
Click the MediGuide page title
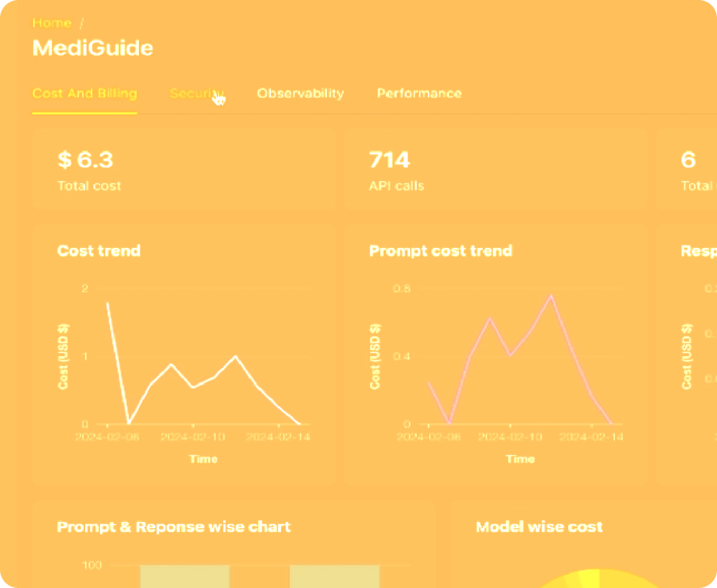click(x=92, y=48)
